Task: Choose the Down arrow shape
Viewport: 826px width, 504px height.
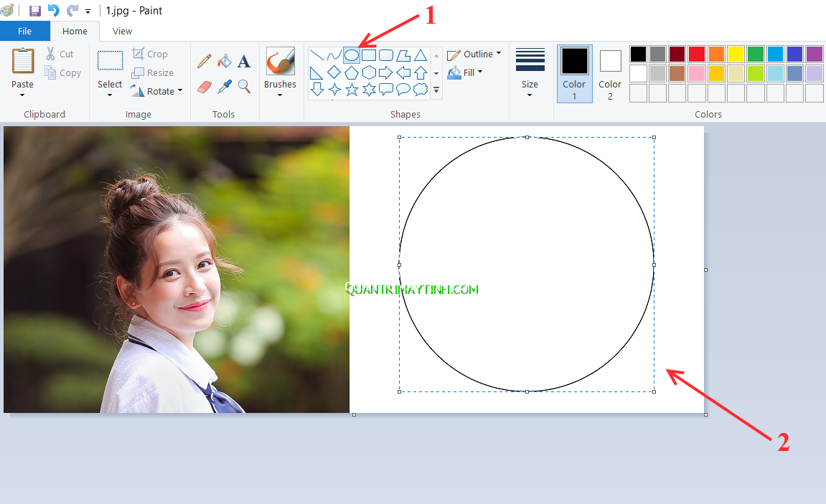Action: 317,90
